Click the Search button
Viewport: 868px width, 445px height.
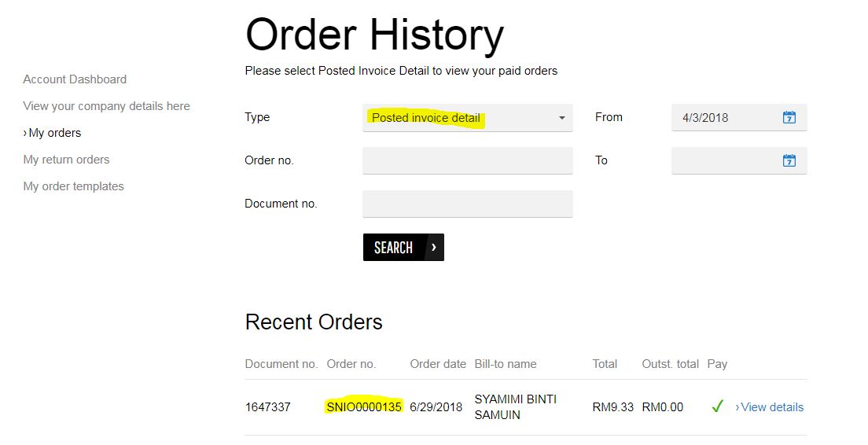click(x=403, y=248)
